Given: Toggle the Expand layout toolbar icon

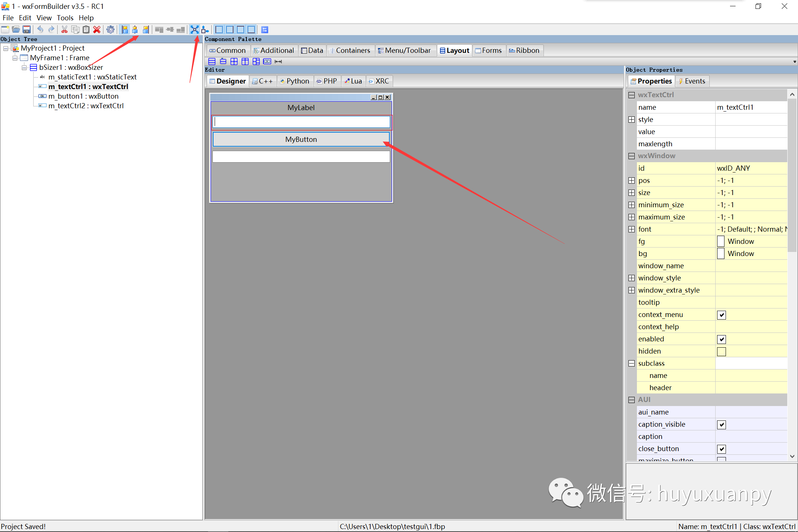Looking at the screenshot, I should coord(194,30).
